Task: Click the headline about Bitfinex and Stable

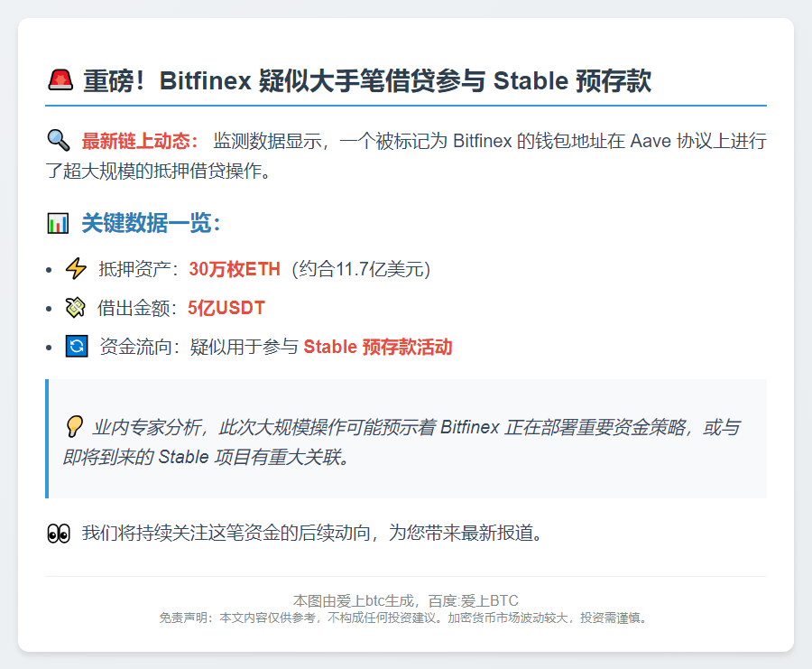Action: coord(366,81)
